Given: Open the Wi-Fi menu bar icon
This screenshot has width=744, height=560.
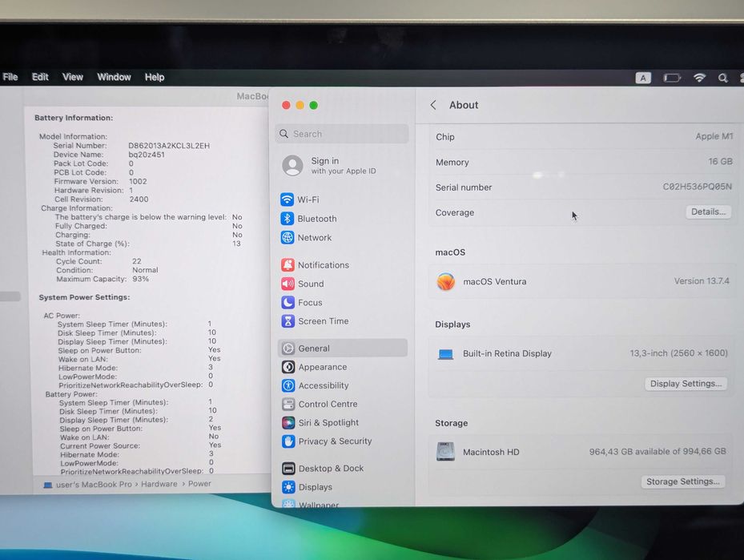Looking at the screenshot, I should [699, 78].
